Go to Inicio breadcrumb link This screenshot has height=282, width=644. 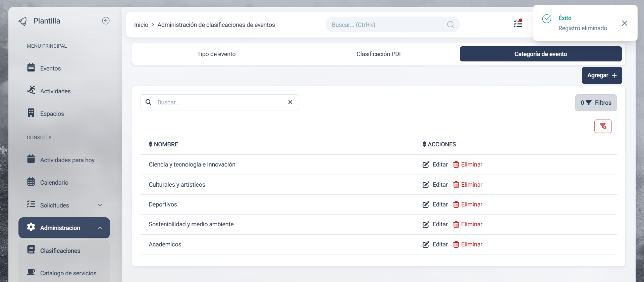tap(141, 25)
